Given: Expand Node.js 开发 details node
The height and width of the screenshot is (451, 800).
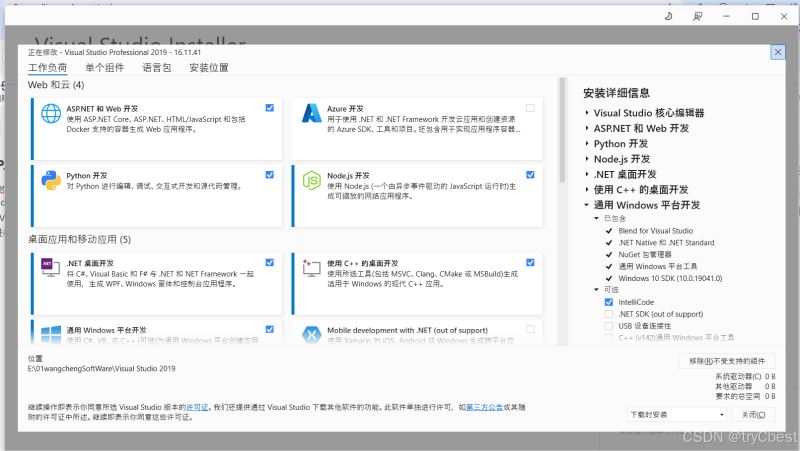Looking at the screenshot, I should 587,159.
